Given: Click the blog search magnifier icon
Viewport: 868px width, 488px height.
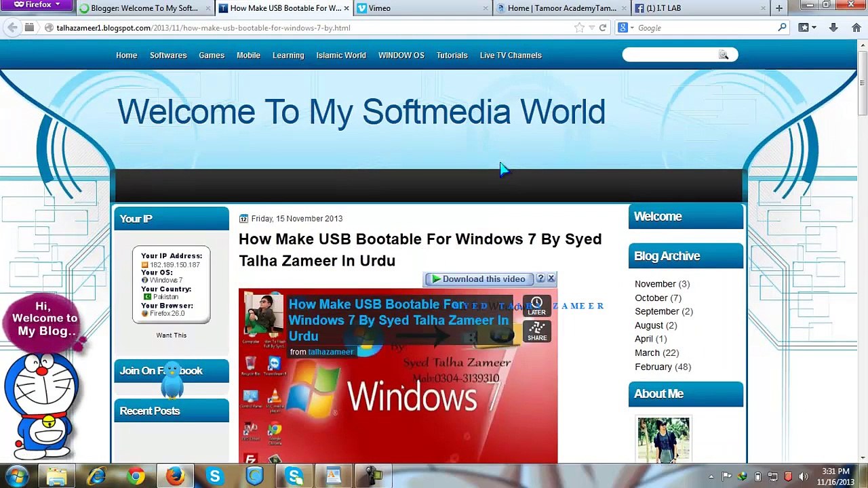Looking at the screenshot, I should click(x=724, y=55).
